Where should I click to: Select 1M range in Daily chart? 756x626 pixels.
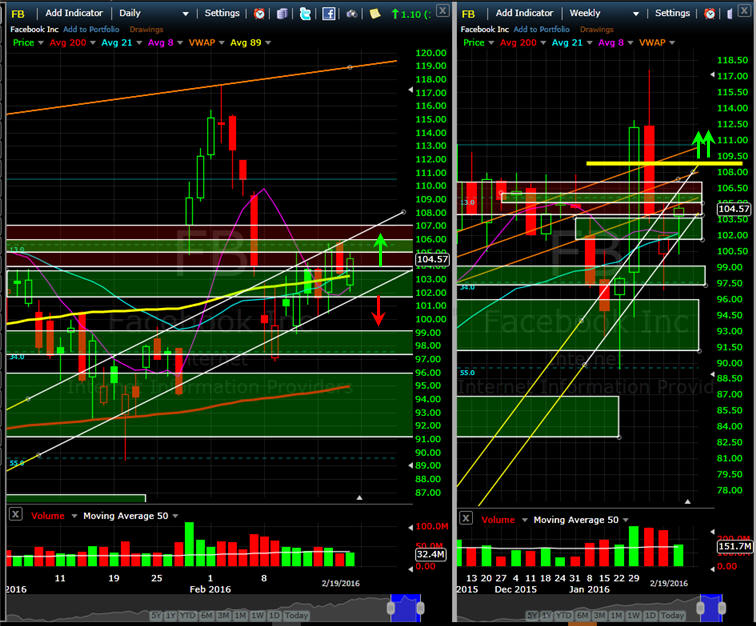240,615
